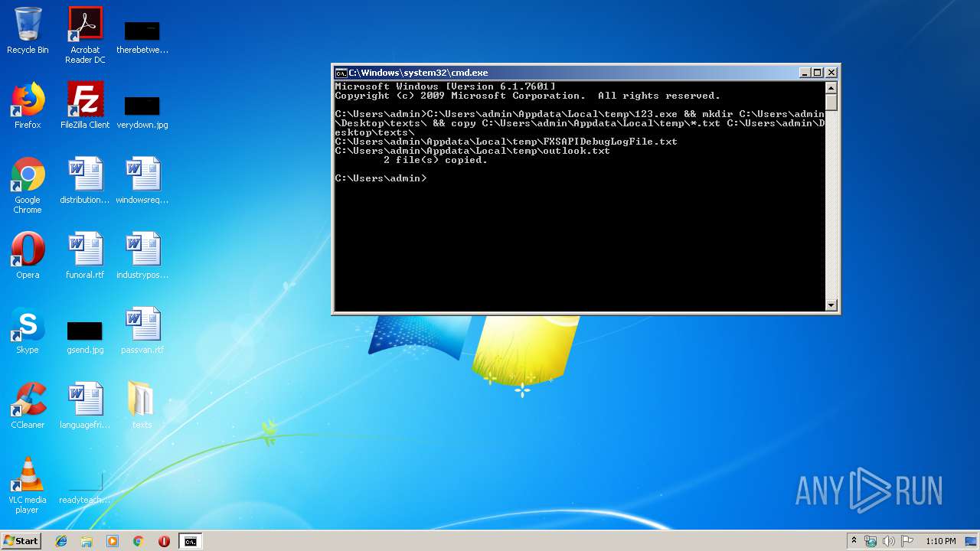Screen dimensions: 980x551
Task: Launch Acrobat Reader DC shortcut
Action: [x=85, y=35]
